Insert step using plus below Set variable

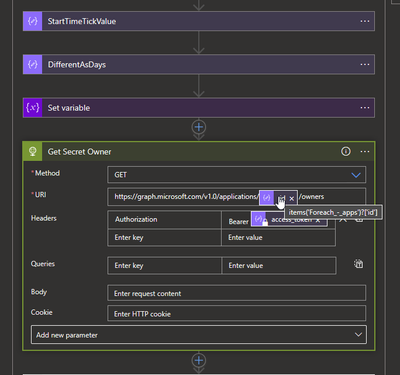click(x=199, y=127)
